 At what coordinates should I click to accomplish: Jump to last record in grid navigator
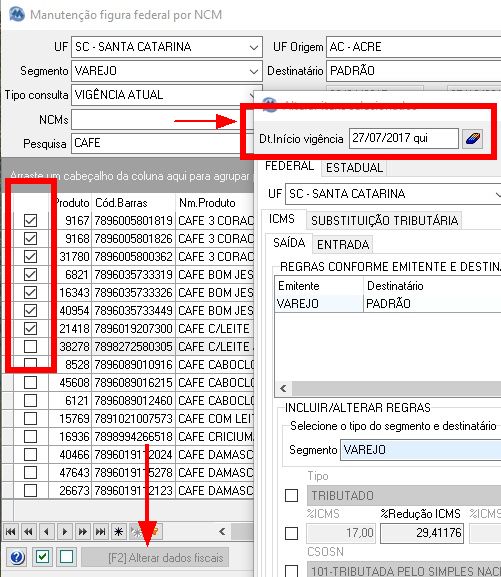pyautogui.click(x=100, y=531)
